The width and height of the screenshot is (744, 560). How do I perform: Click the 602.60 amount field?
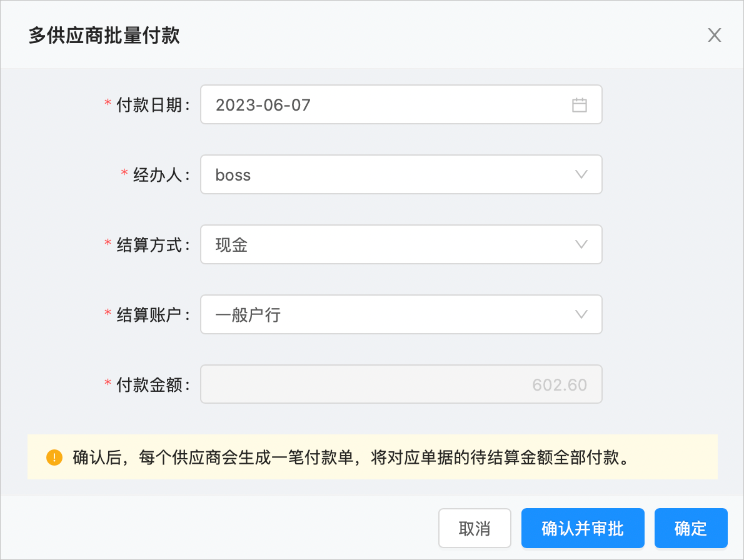[401, 384]
